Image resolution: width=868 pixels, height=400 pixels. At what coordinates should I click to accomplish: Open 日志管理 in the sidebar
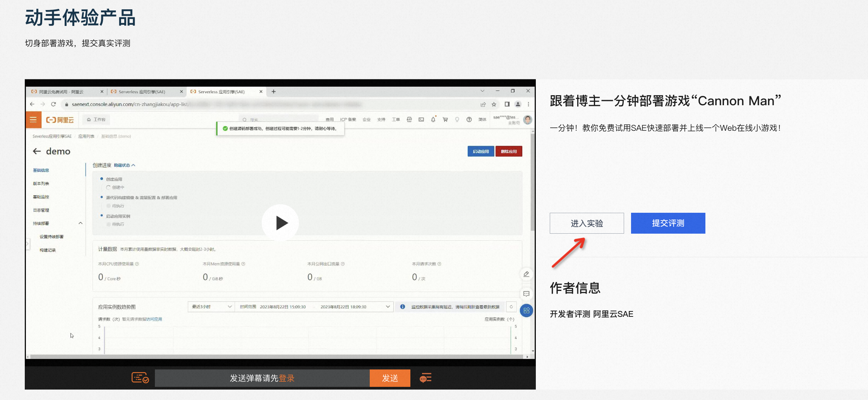41,210
